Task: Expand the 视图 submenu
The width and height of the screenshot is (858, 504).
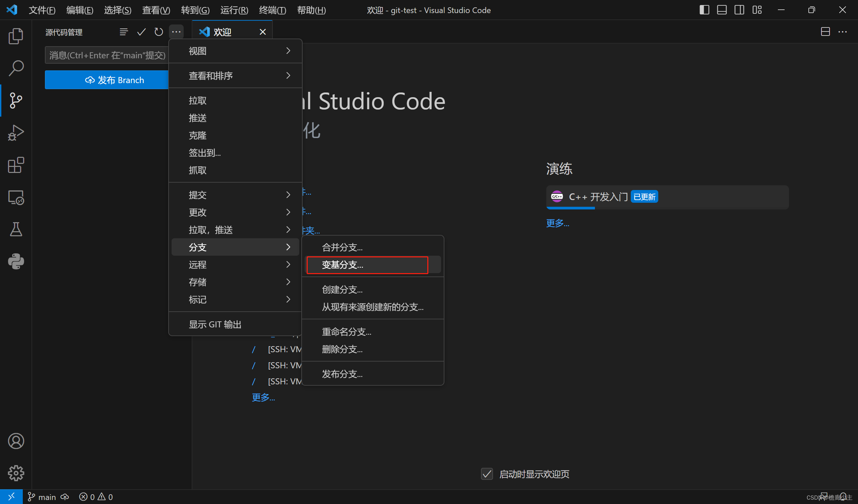Action: [x=235, y=51]
